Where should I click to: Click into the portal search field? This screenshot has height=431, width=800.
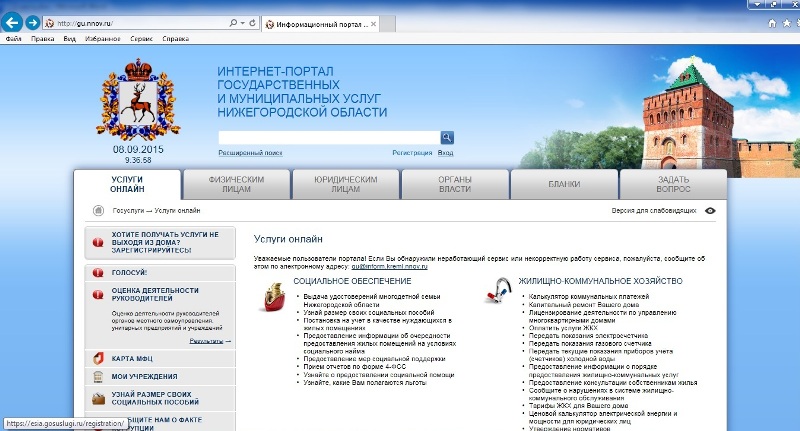point(329,138)
